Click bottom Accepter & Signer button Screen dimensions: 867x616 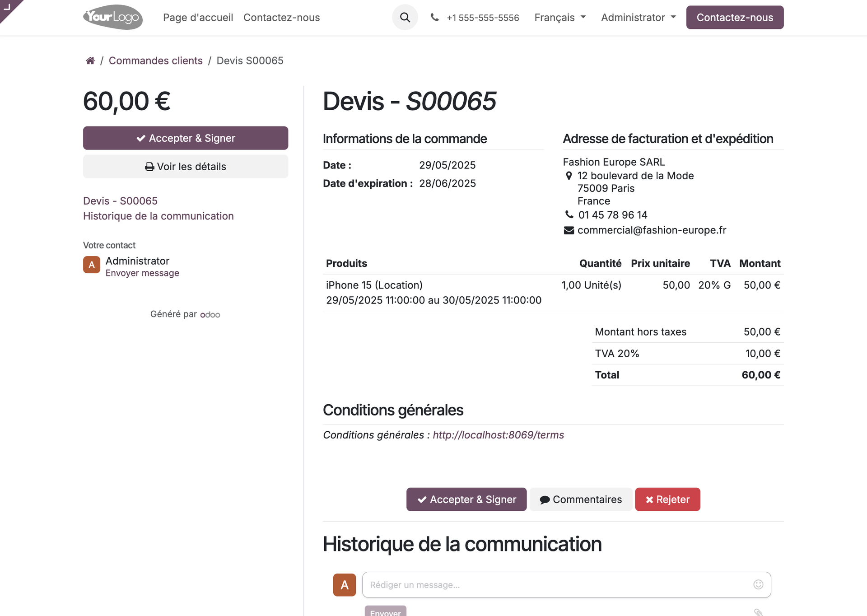[466, 499]
